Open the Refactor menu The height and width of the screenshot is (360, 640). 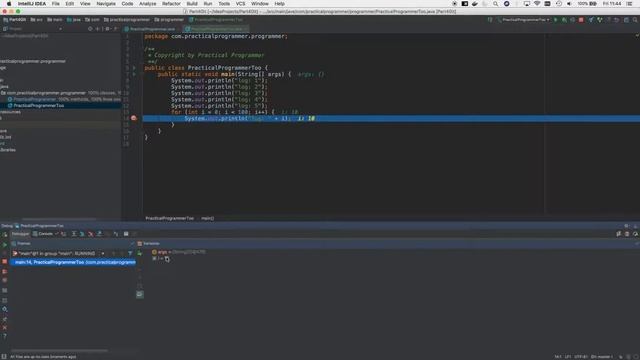[171, 4]
